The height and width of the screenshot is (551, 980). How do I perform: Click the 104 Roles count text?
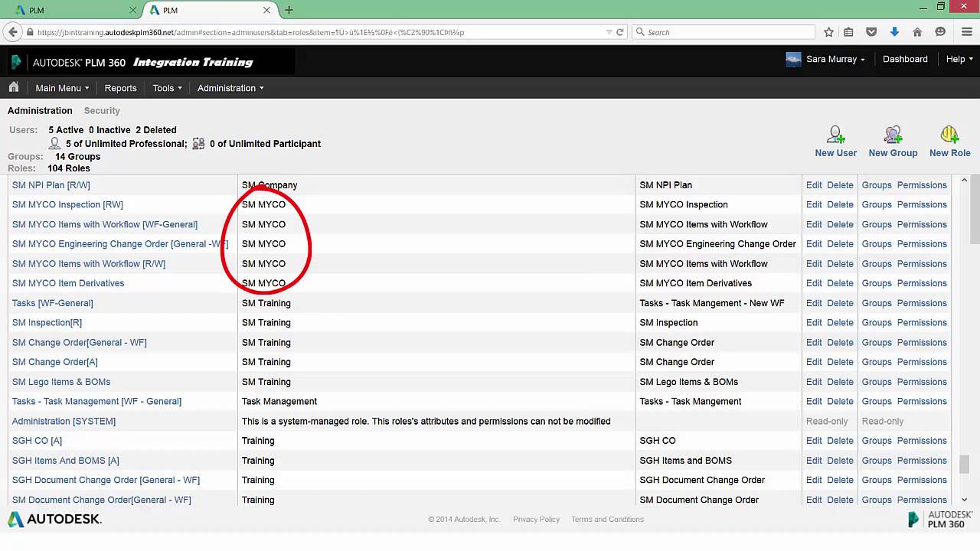click(x=69, y=168)
